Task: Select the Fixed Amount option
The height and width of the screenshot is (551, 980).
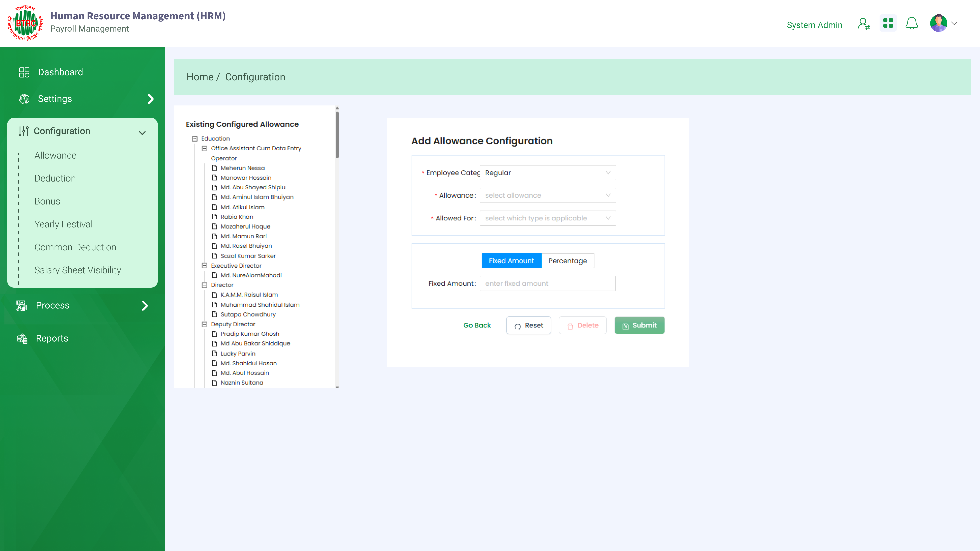Action: click(x=511, y=261)
